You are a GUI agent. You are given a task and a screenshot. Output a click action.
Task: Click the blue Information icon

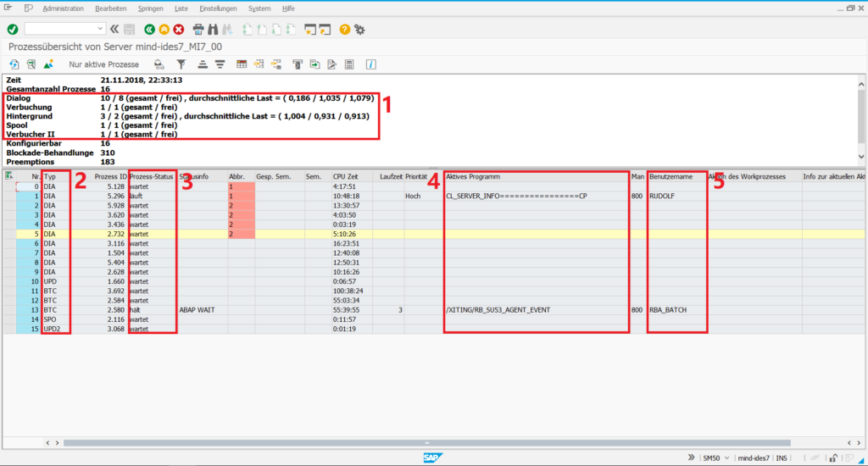370,64
